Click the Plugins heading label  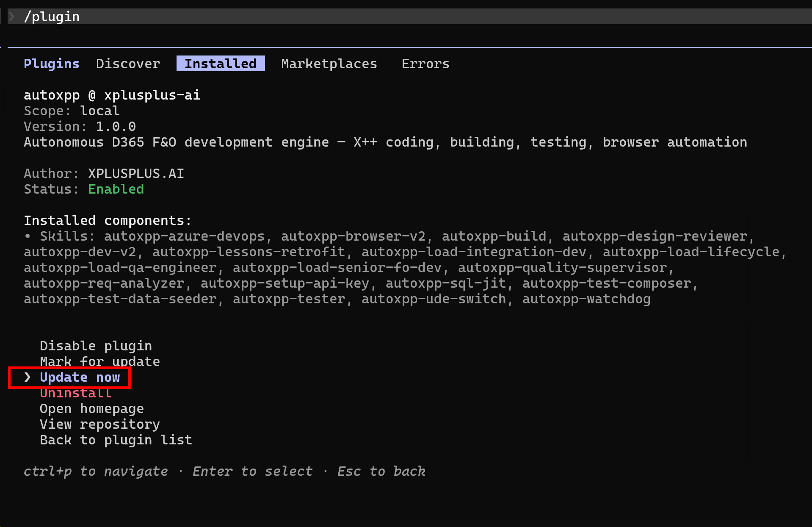click(x=52, y=64)
